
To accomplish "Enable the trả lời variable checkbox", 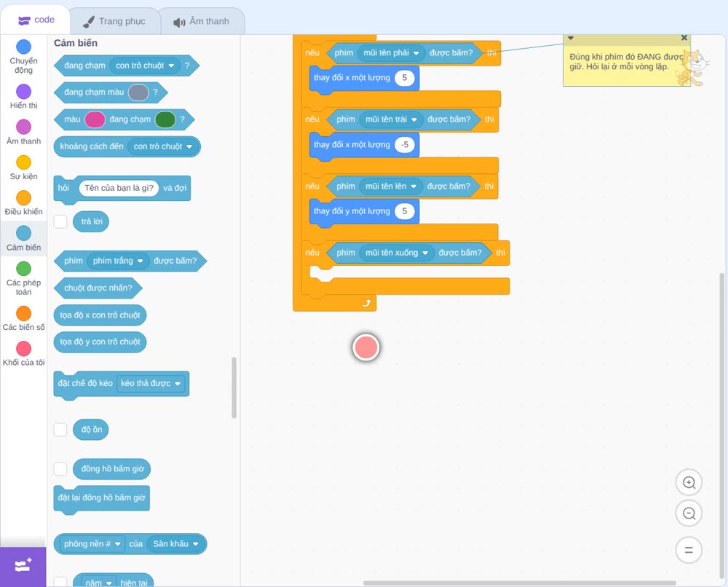I will [60, 221].
